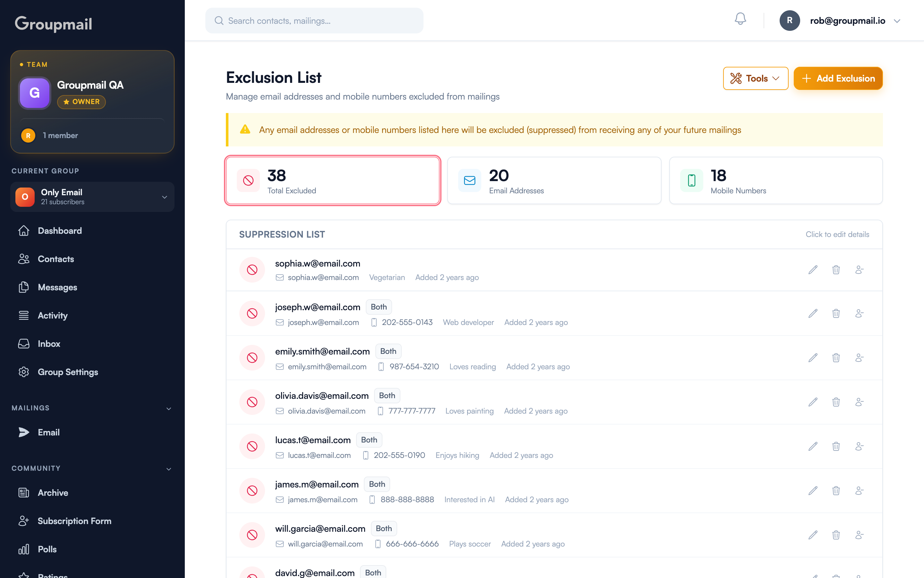This screenshot has width=924, height=578.
Task: Click the phone number 202-555-0143
Action: pyautogui.click(x=407, y=322)
